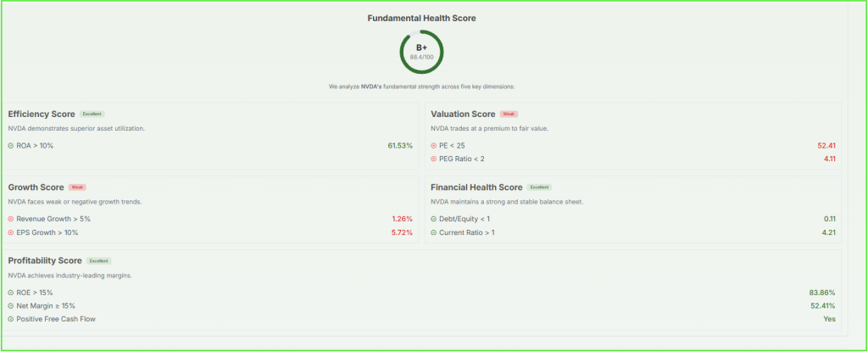Click the B+ circular score gauge
The width and height of the screenshot is (868, 352).
(421, 53)
